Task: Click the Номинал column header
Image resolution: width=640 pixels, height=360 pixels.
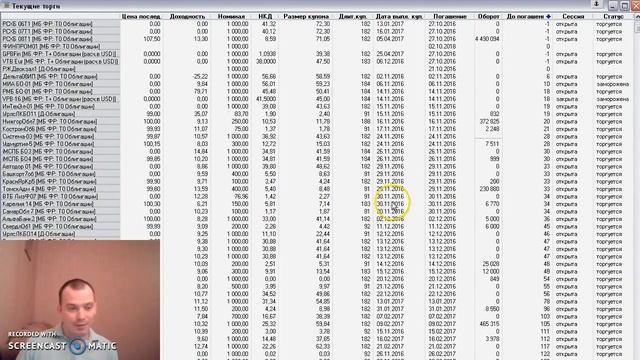Action: (x=231, y=16)
